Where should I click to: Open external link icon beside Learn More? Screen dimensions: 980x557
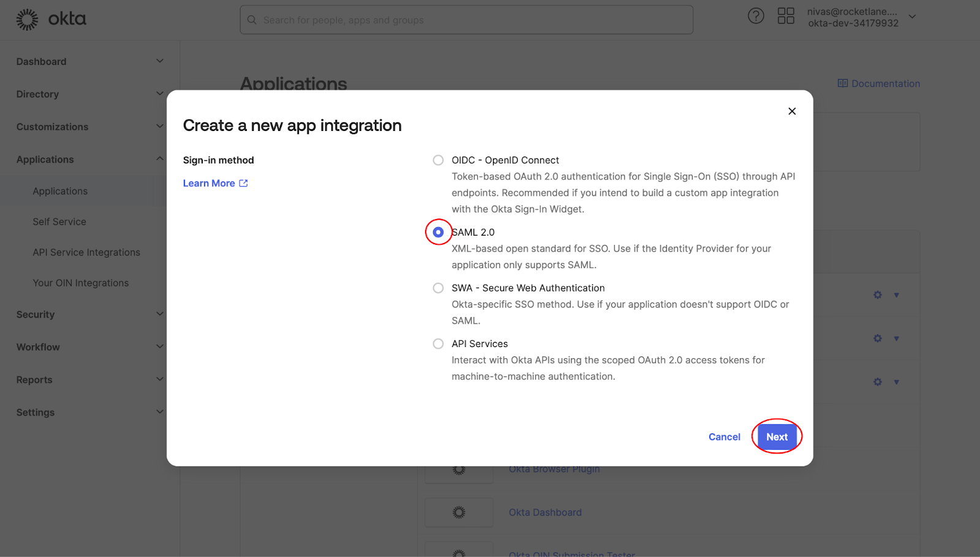tap(243, 183)
